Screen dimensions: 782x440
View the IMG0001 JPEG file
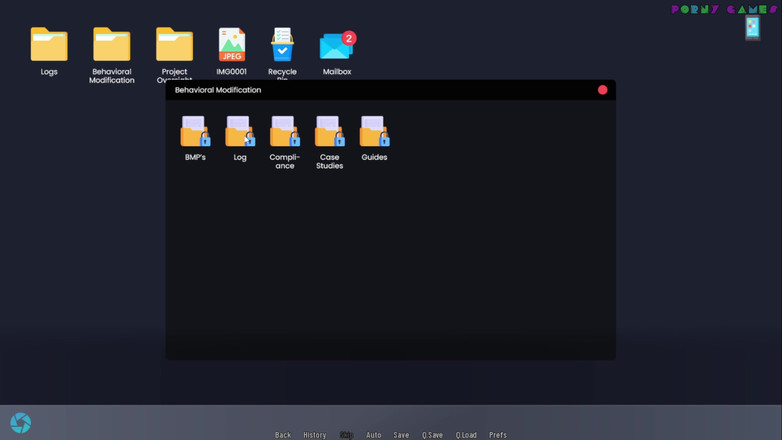pos(232,46)
